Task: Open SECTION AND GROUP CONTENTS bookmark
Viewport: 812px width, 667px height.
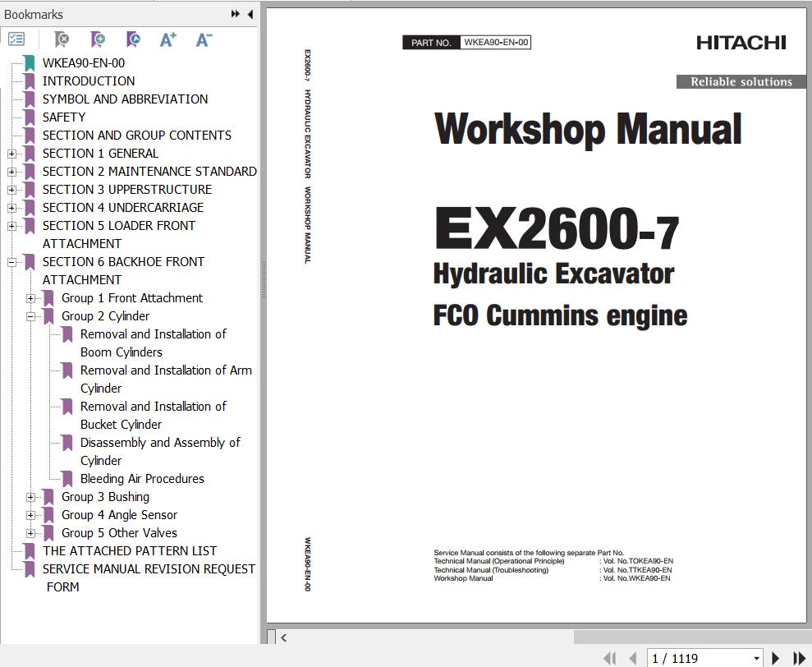Action: [137, 136]
